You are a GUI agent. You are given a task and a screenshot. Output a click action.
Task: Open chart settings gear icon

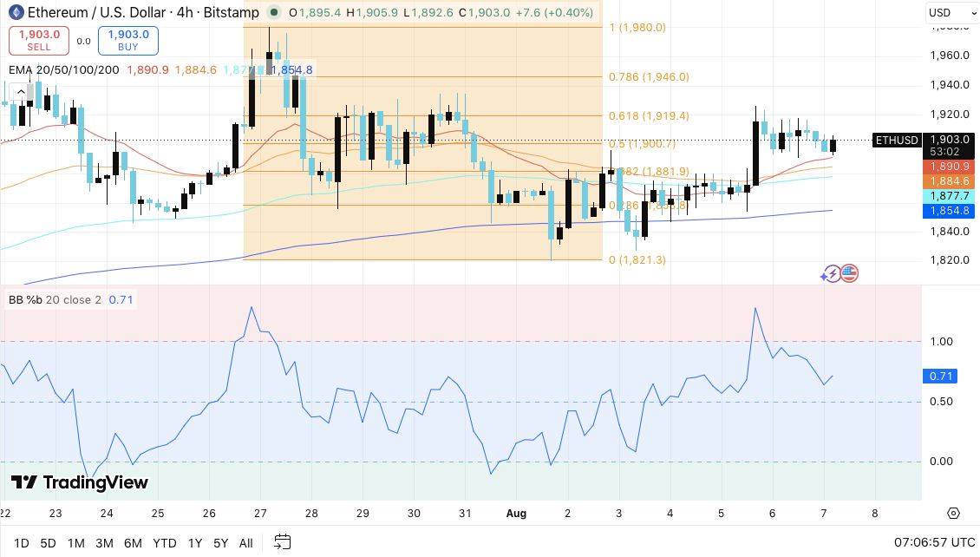pyautogui.click(x=953, y=514)
